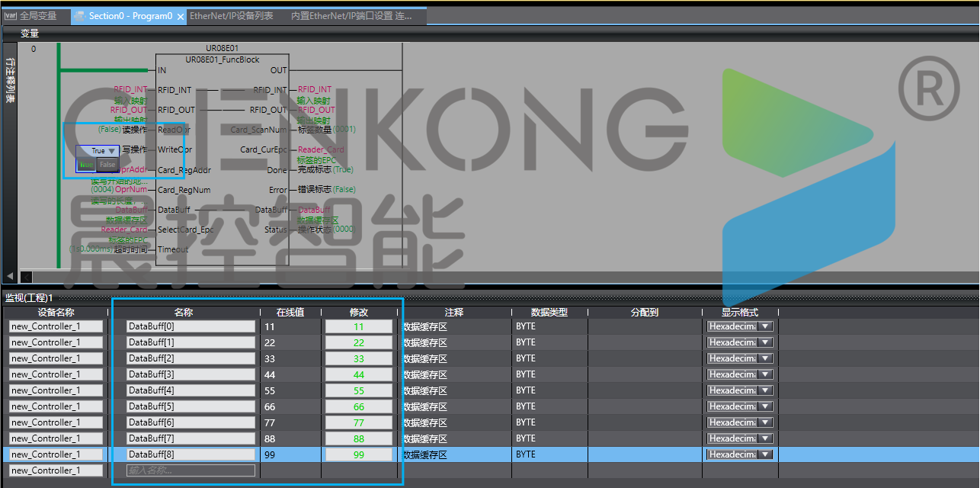Click the var icon on 全局变量 tab
The image size is (980, 488).
tap(11, 15)
